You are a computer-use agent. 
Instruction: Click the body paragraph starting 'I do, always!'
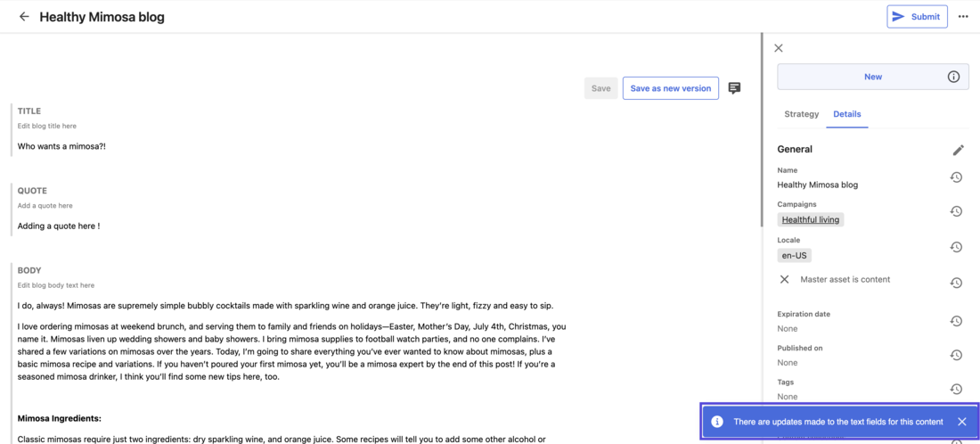click(286, 306)
